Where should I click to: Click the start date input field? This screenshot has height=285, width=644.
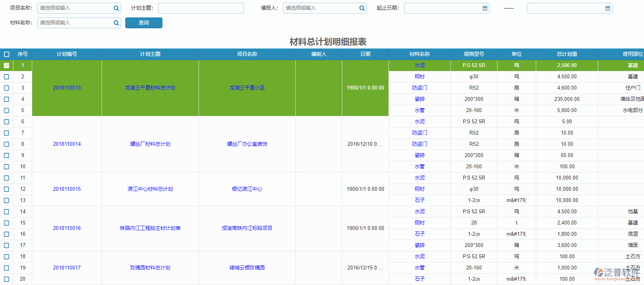tap(447, 8)
